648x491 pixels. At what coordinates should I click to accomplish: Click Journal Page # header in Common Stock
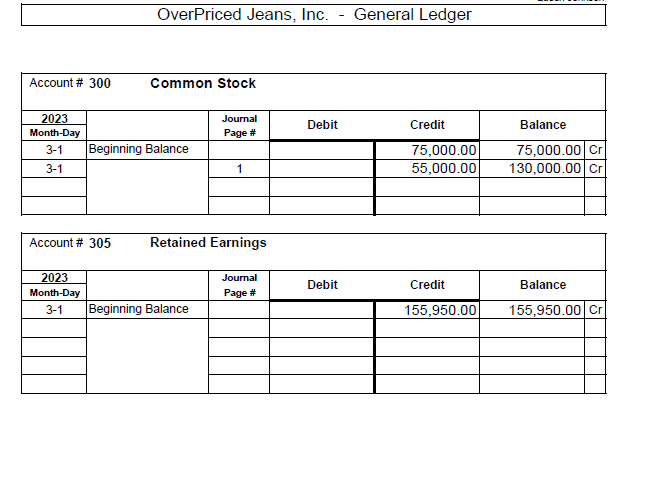pos(239,126)
